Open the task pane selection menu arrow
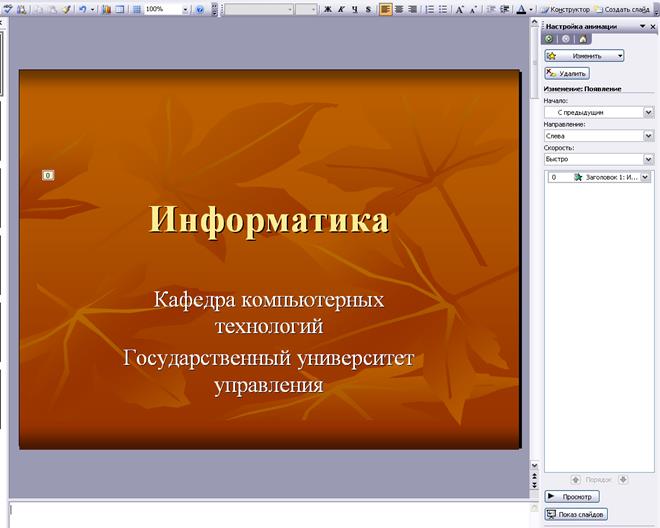This screenshot has width=660, height=528. pyautogui.click(x=642, y=26)
